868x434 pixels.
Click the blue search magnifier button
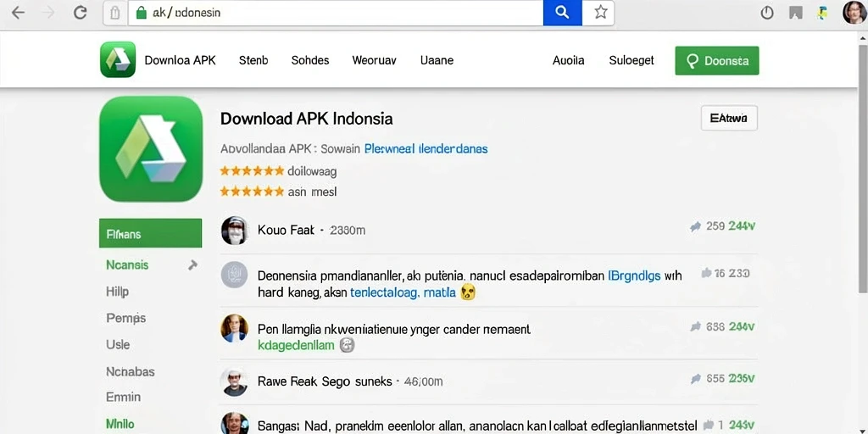point(563,13)
